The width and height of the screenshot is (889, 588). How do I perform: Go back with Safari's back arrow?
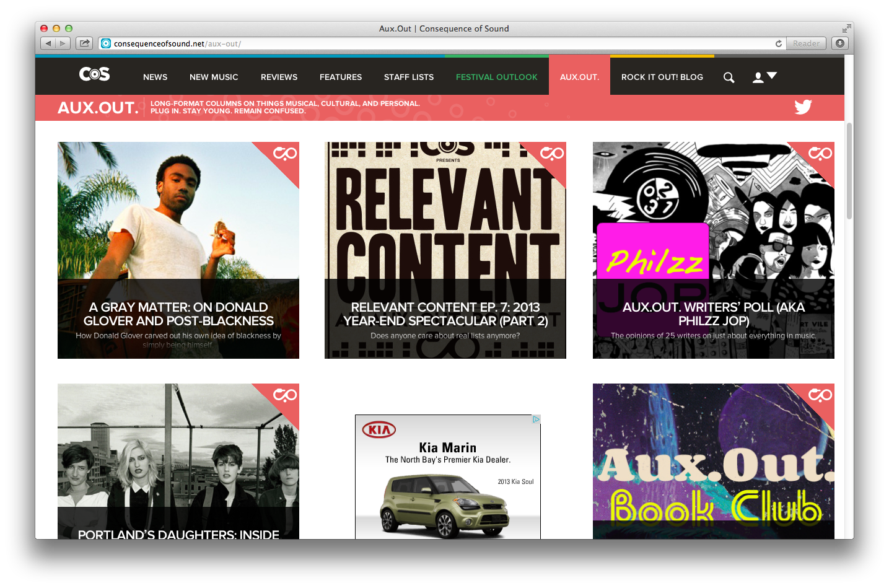(48, 43)
